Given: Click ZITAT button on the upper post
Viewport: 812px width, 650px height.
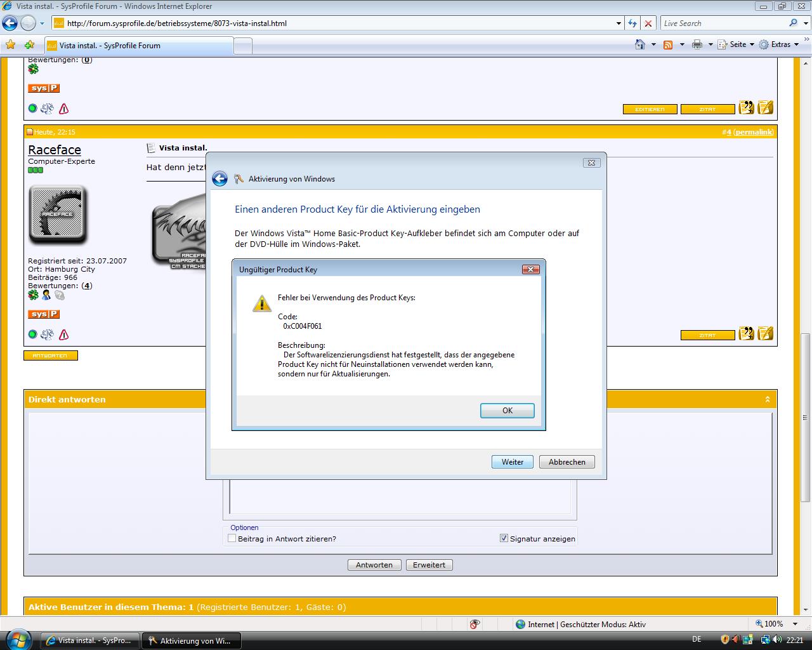Looking at the screenshot, I should (707, 109).
